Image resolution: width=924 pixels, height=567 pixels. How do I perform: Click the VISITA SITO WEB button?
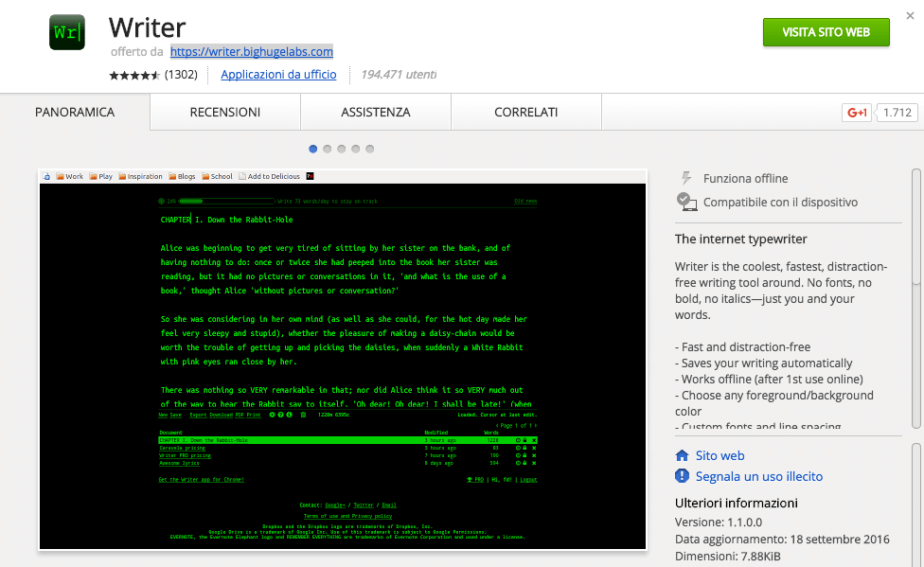click(826, 32)
